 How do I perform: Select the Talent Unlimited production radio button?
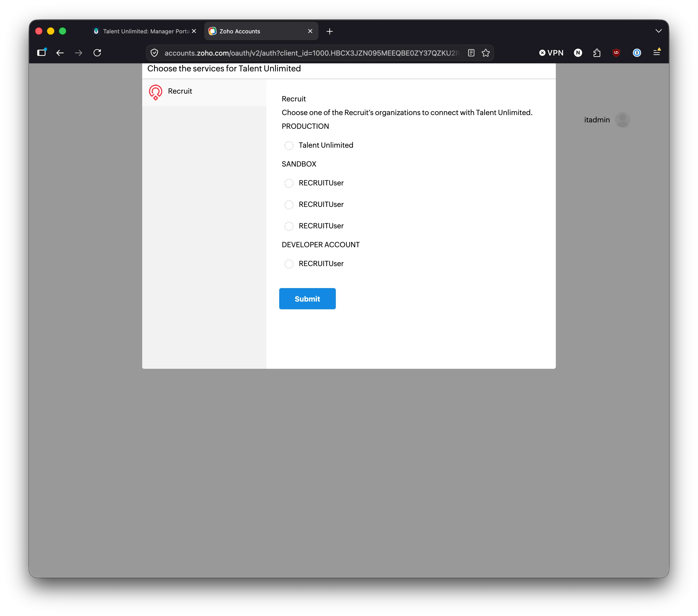tap(289, 145)
